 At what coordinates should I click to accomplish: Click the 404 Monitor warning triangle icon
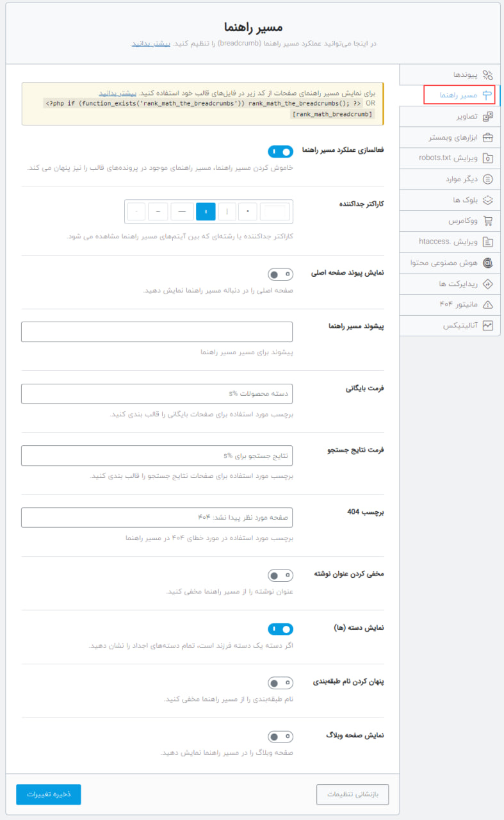click(488, 304)
